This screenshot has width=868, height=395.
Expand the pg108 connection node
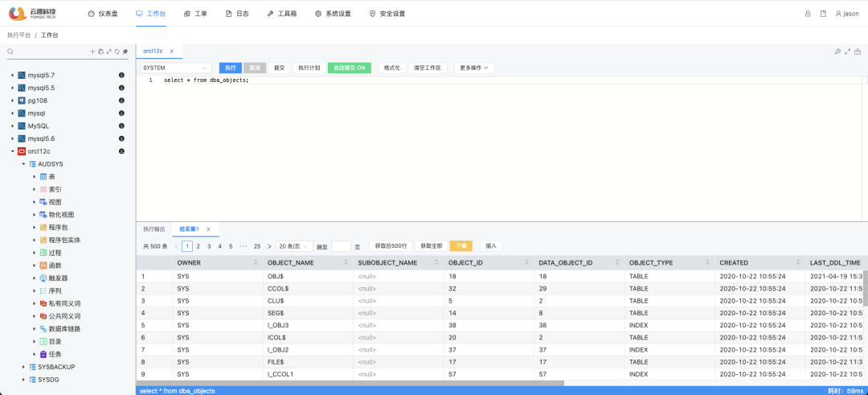coord(12,101)
